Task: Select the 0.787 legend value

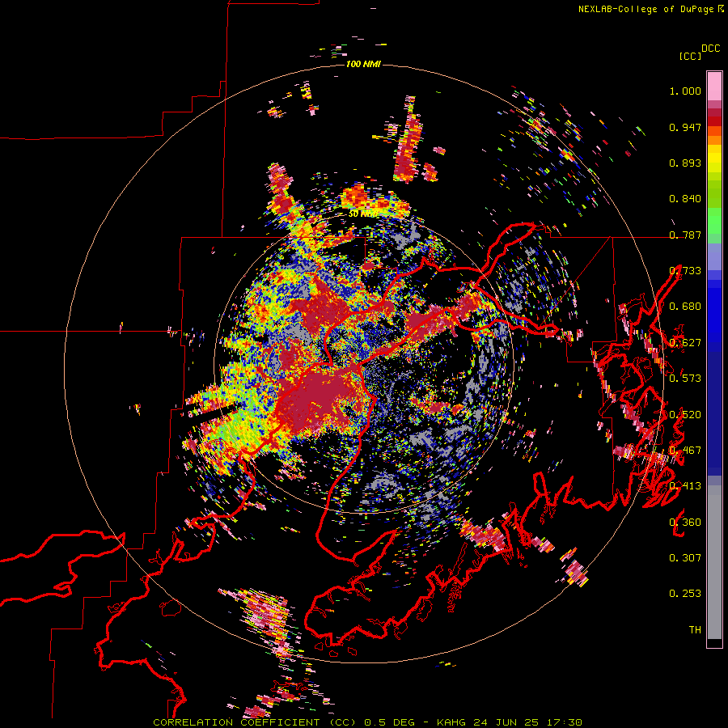Action: [x=685, y=235]
